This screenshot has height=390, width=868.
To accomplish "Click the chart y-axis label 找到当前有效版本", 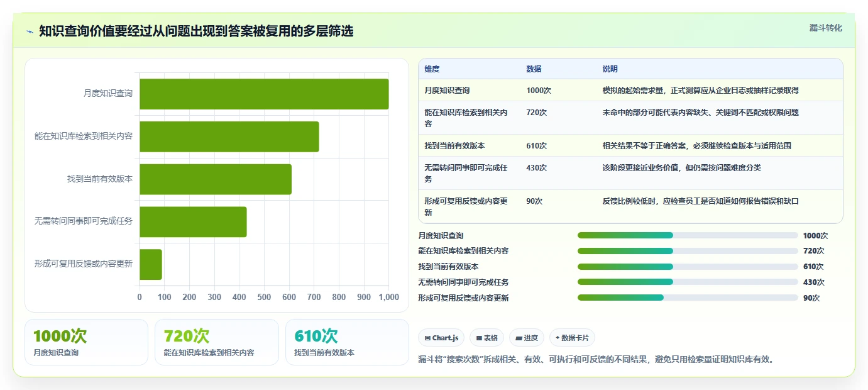I will [x=100, y=179].
